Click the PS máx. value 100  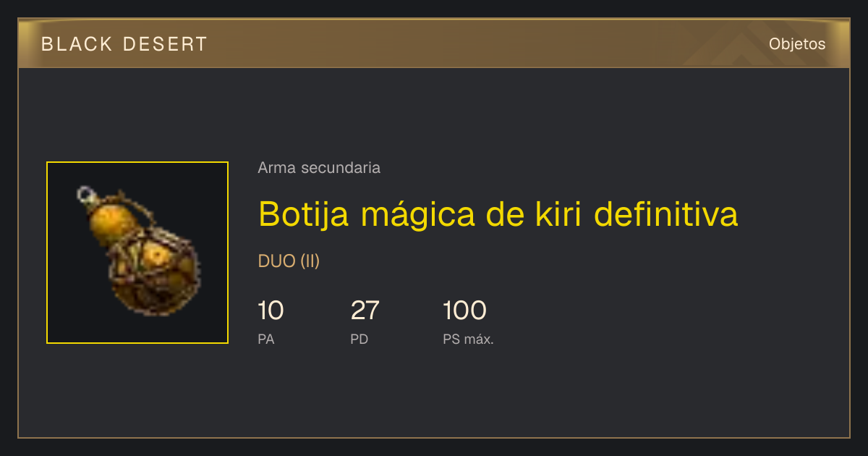point(464,311)
